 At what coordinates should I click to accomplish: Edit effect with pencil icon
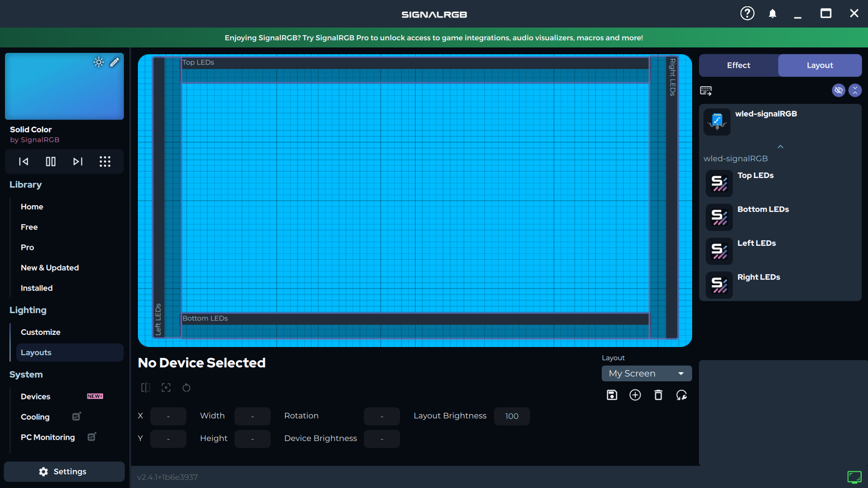coord(114,62)
